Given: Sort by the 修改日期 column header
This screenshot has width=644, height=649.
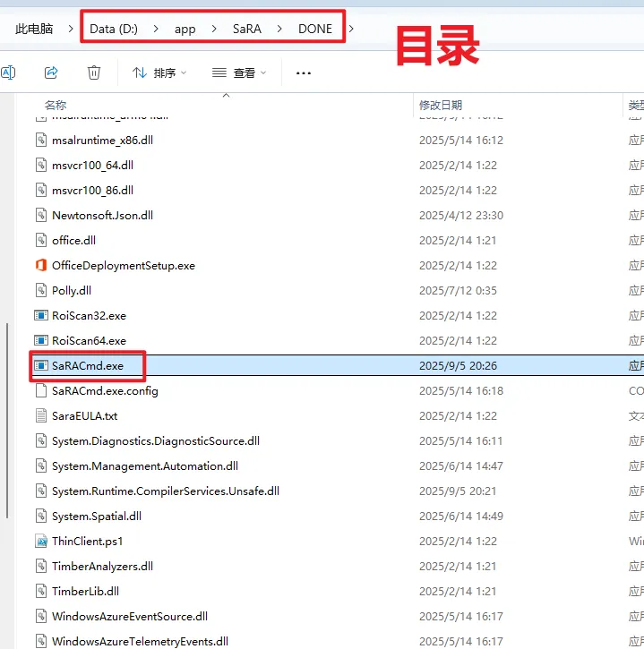Looking at the screenshot, I should point(441,105).
